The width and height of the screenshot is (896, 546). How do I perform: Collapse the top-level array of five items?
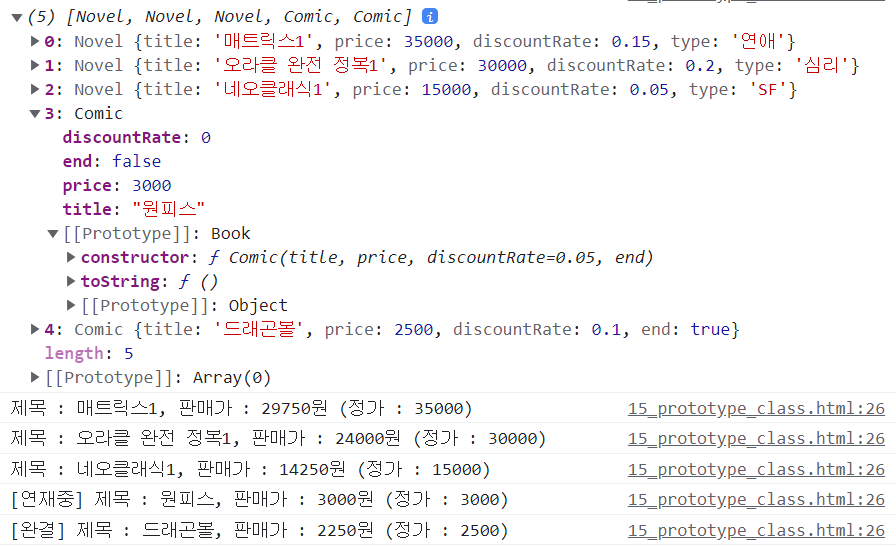17,18
